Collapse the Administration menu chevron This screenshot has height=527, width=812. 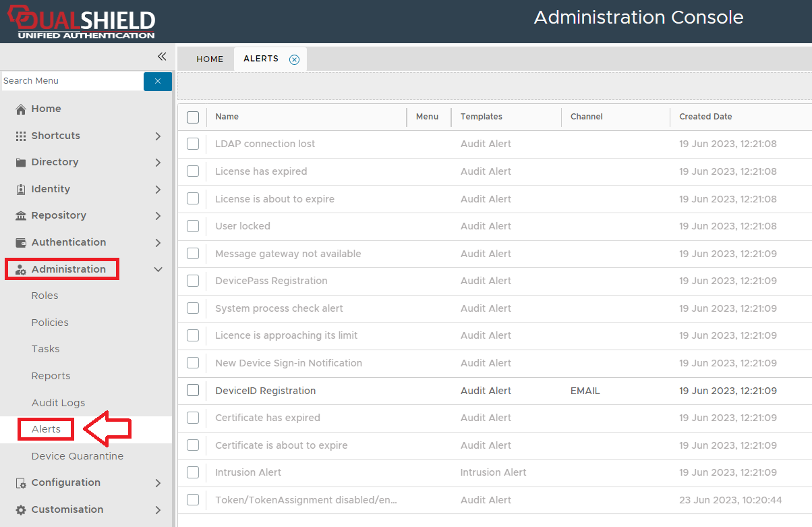pyautogui.click(x=158, y=270)
